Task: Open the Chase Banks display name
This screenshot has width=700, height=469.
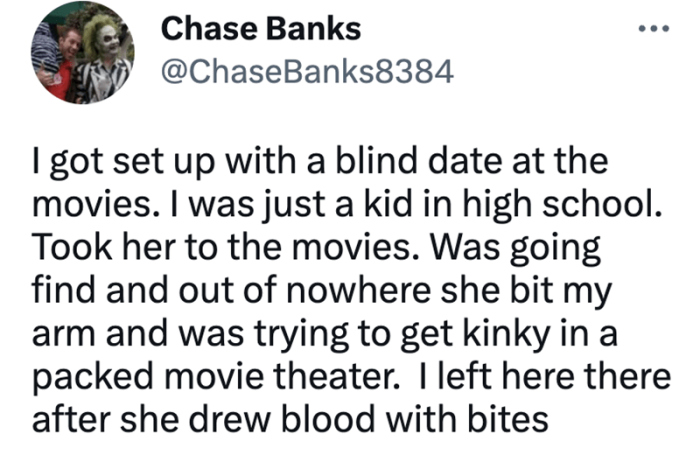Action: pos(260,28)
